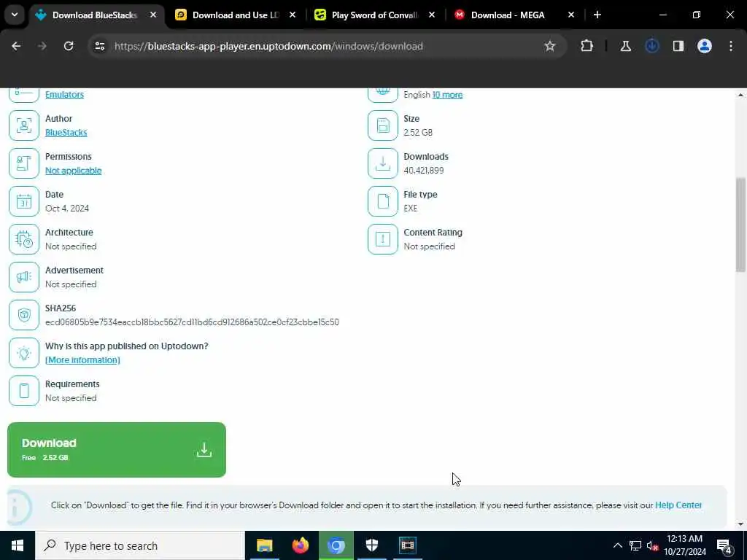This screenshot has width=747, height=560.
Task: Click the Permissions icon
Action: click(x=24, y=163)
